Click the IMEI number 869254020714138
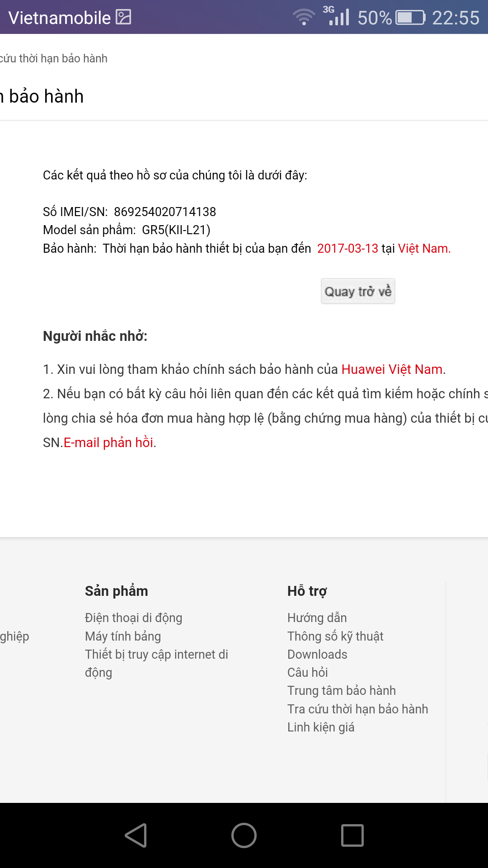This screenshot has width=488, height=868. [165, 212]
